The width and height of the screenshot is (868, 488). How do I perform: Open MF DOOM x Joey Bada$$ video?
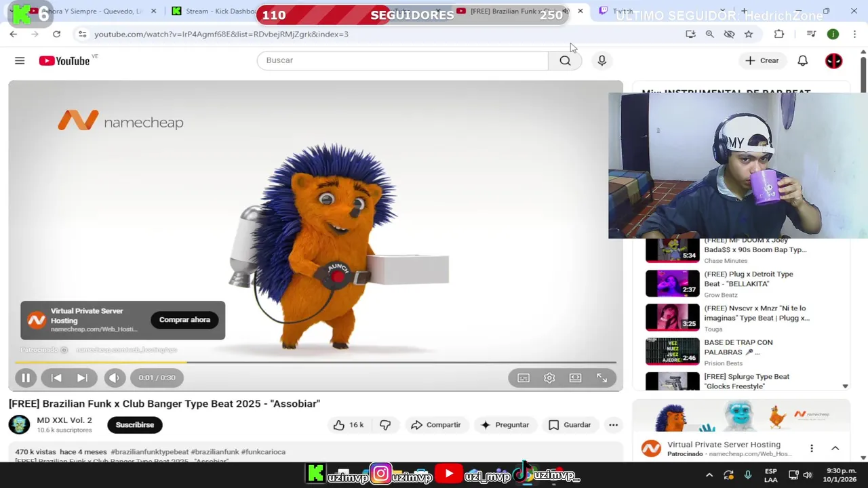pyautogui.click(x=755, y=245)
